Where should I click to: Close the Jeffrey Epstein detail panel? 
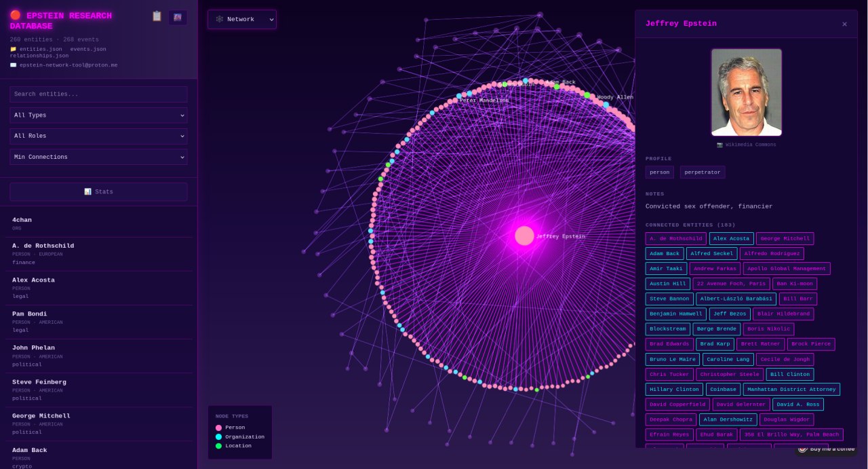click(844, 24)
